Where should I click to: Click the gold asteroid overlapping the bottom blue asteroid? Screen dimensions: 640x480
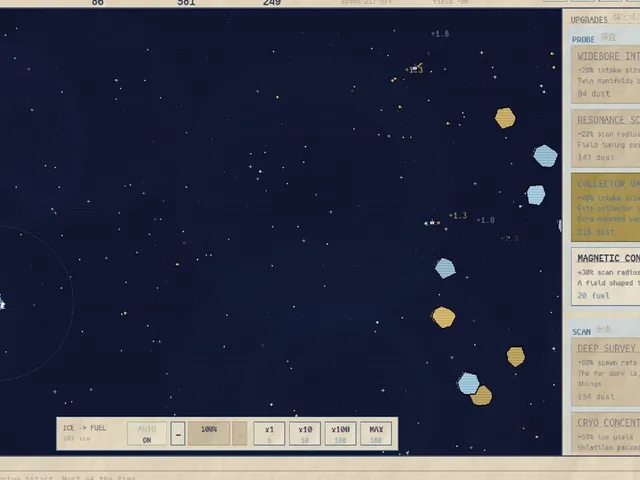482,396
